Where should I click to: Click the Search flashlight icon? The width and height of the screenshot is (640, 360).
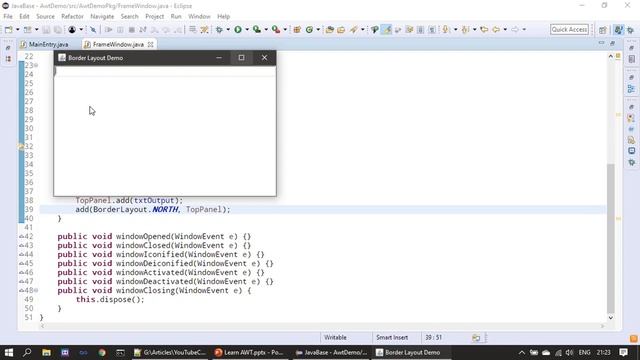pyautogui.click(x=353, y=29)
